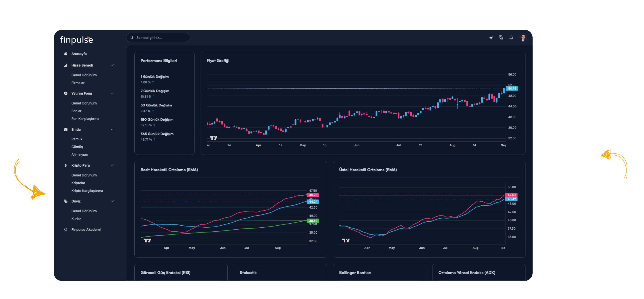Click the 7 Günlük Değişim value 10.81 %
Viewport: 644px width, 299px height.
pyautogui.click(x=146, y=97)
